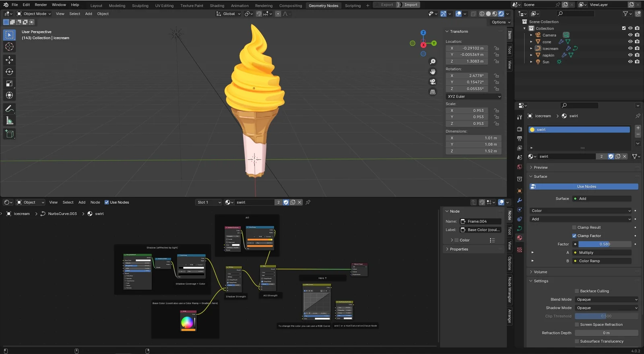Viewport: 644px width, 354px height.
Task: Click the color wheel in Base Color node
Action: coord(187,322)
